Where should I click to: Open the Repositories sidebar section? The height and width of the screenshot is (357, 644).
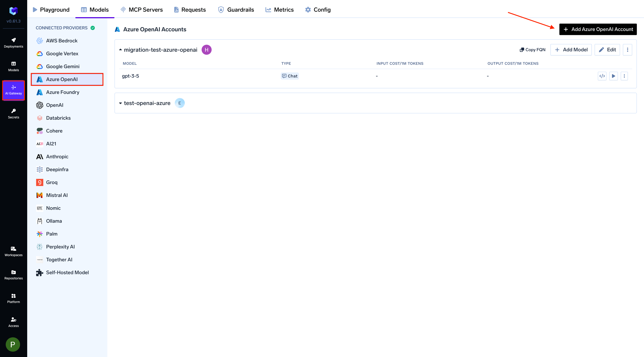13,275
